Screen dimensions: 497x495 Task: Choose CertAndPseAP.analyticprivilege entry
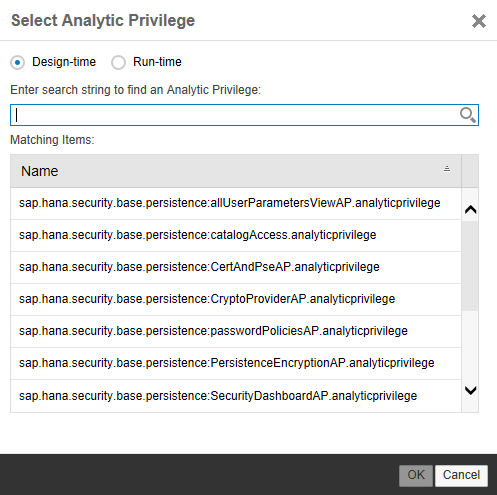point(236,267)
